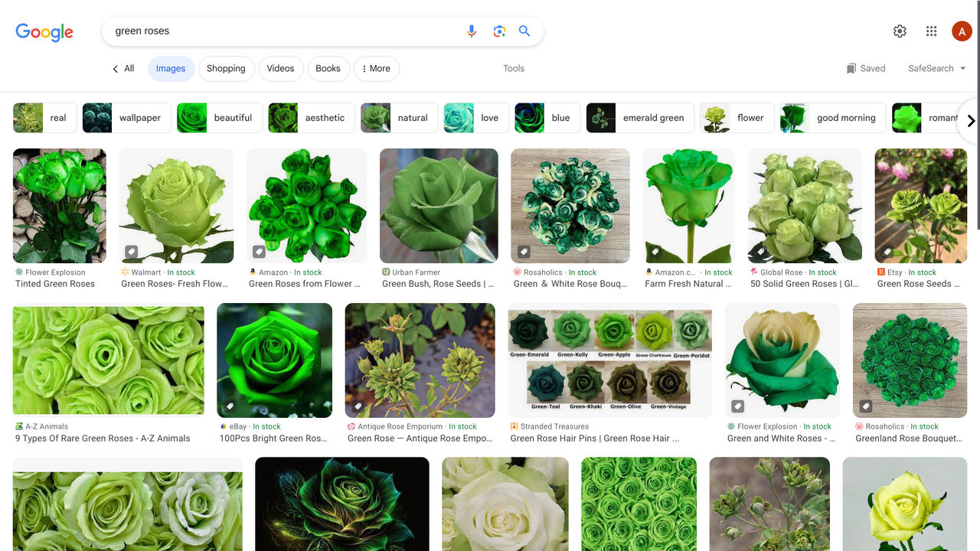The width and height of the screenshot is (980, 551).
Task: Go back to All results tab
Action: coord(123,68)
